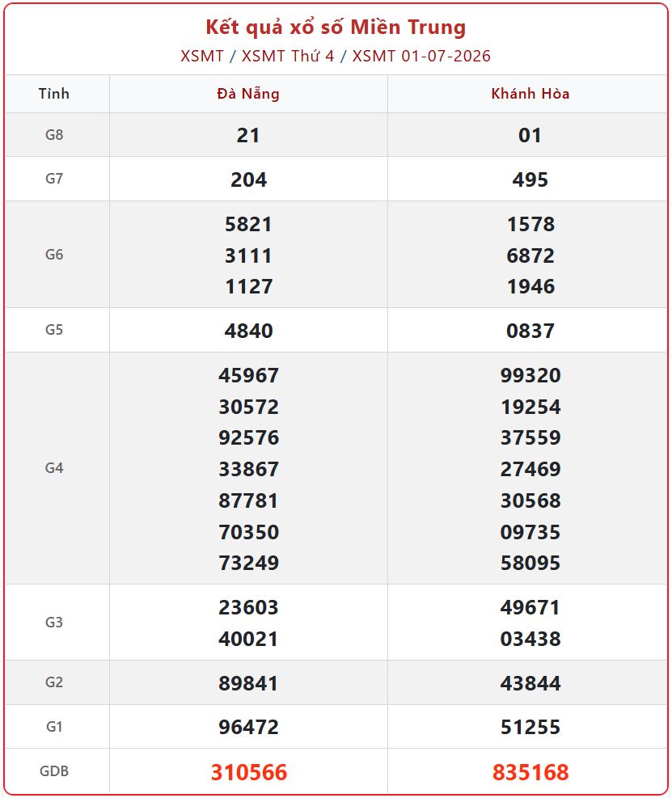Image resolution: width=672 pixels, height=798 pixels.
Task: Click Khánh Hòa G3 number 03438
Action: point(530,639)
